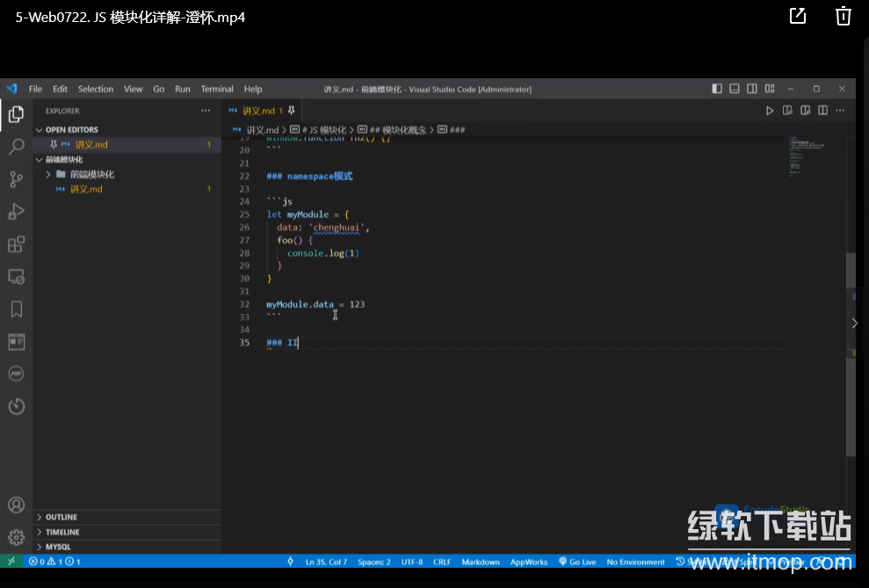Click the pin icon on 讲义.md tab
The image size is (869, 588).
[x=292, y=110]
